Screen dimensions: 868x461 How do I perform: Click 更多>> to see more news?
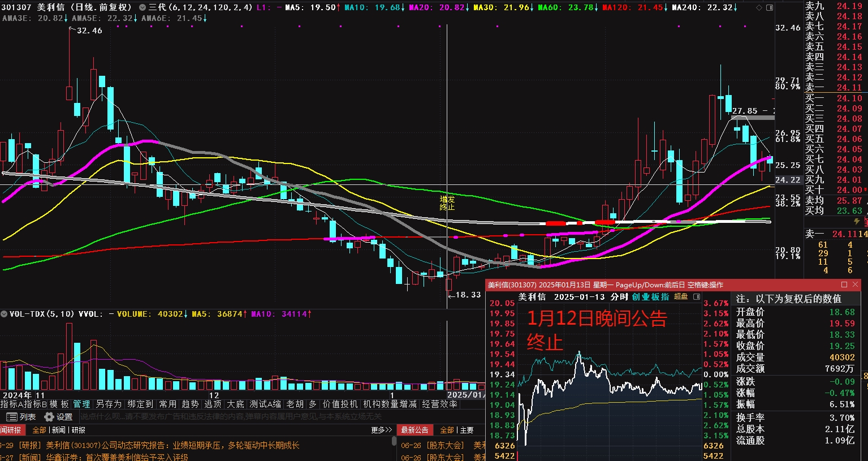pos(381,430)
